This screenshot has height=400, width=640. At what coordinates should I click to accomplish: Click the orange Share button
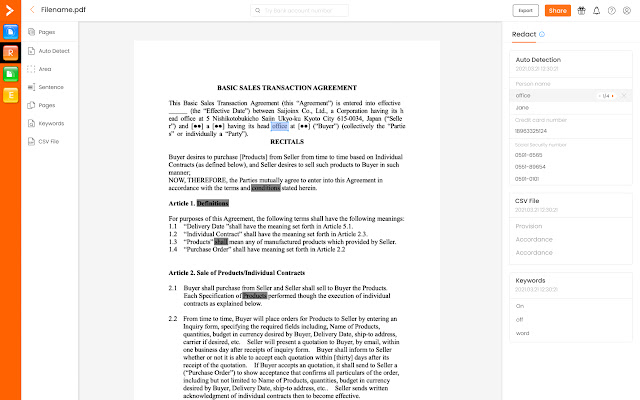coord(558,11)
